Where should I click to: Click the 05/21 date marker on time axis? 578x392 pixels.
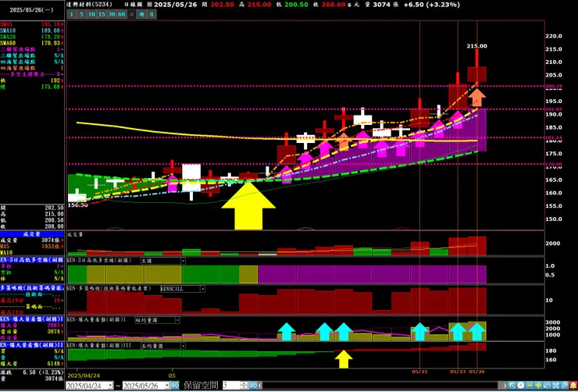click(419, 372)
